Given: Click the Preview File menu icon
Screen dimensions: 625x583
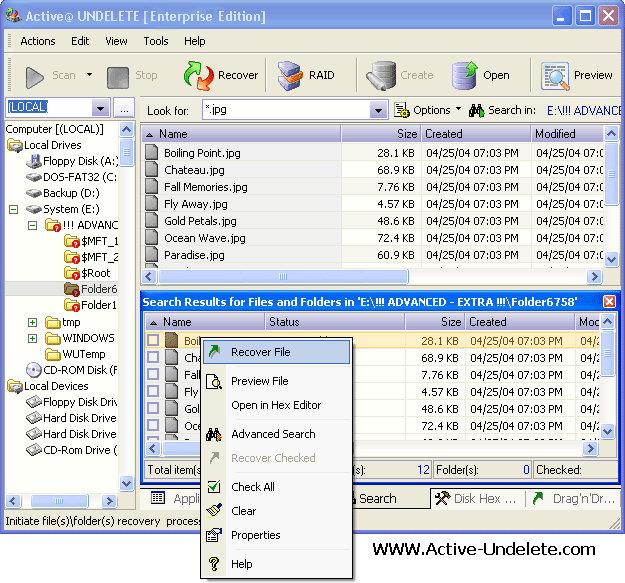Looking at the screenshot, I should 214,381.
